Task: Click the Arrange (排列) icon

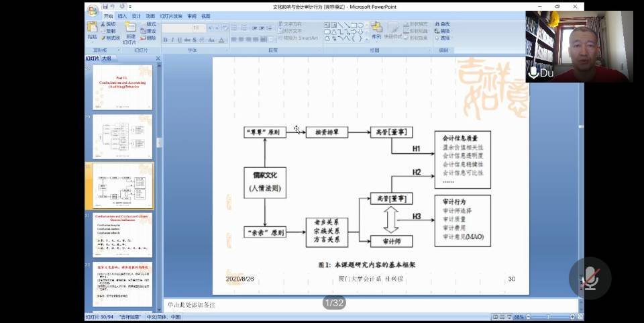Action: tap(376, 28)
